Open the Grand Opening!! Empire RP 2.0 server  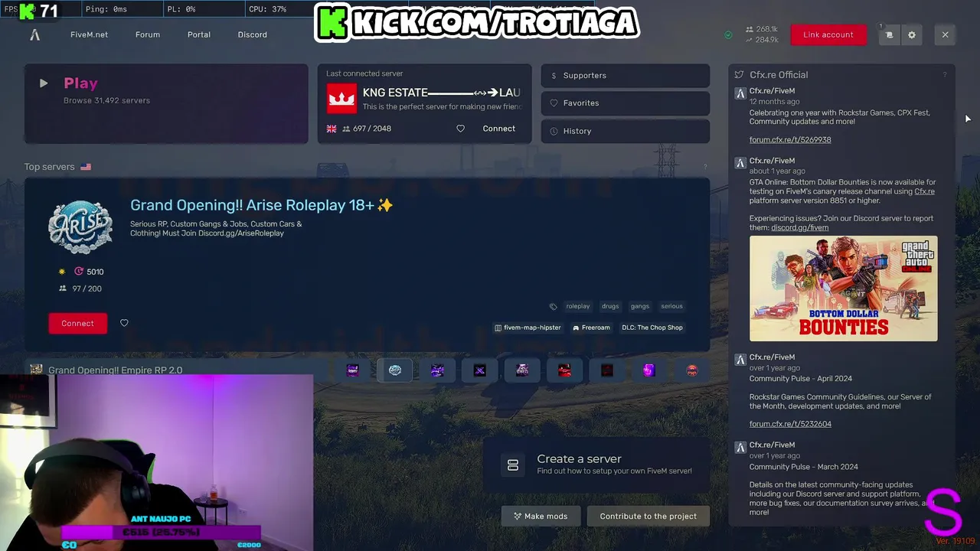coord(115,370)
